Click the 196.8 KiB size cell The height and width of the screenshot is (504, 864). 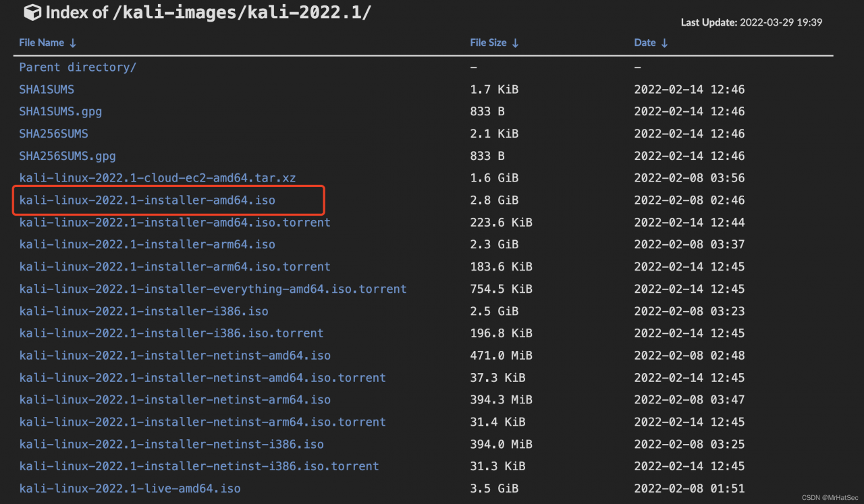(x=501, y=333)
